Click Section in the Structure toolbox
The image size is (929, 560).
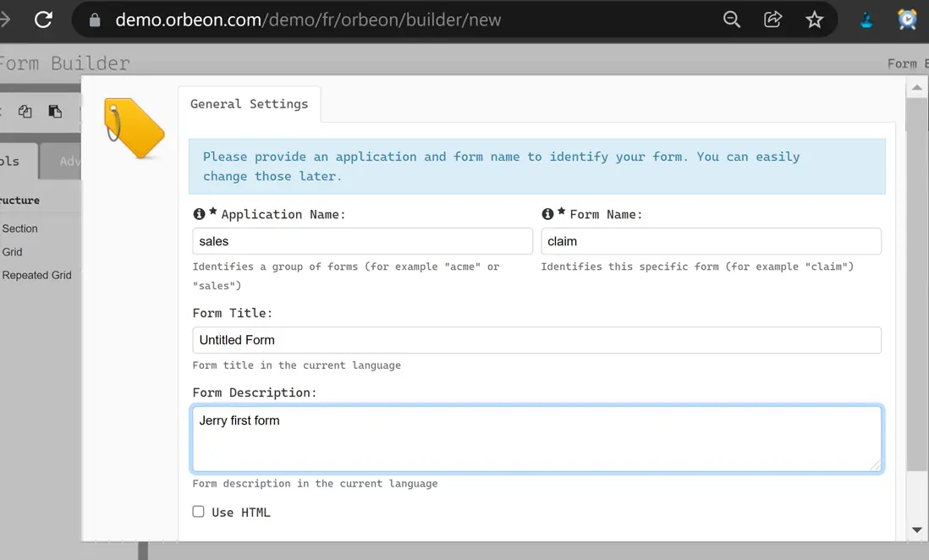click(20, 228)
